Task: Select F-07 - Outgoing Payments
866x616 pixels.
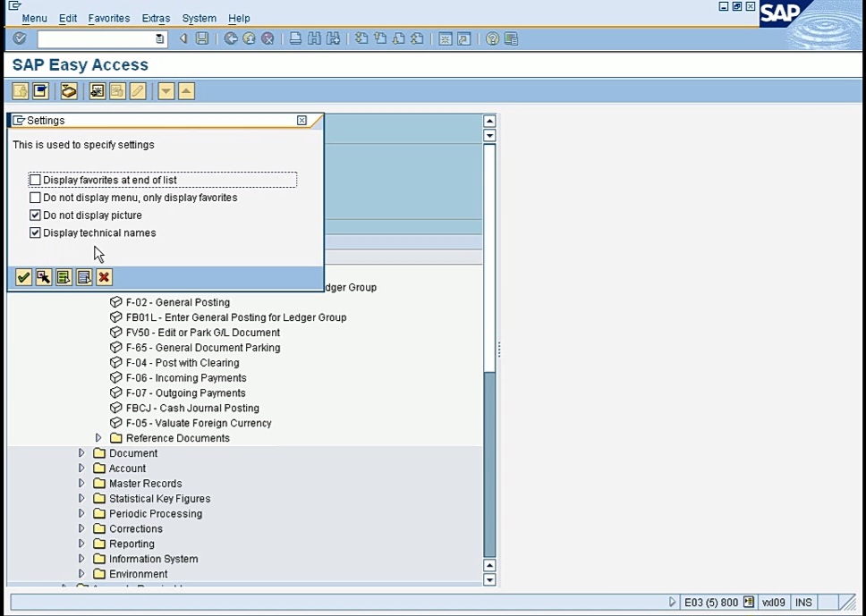Action: [185, 393]
